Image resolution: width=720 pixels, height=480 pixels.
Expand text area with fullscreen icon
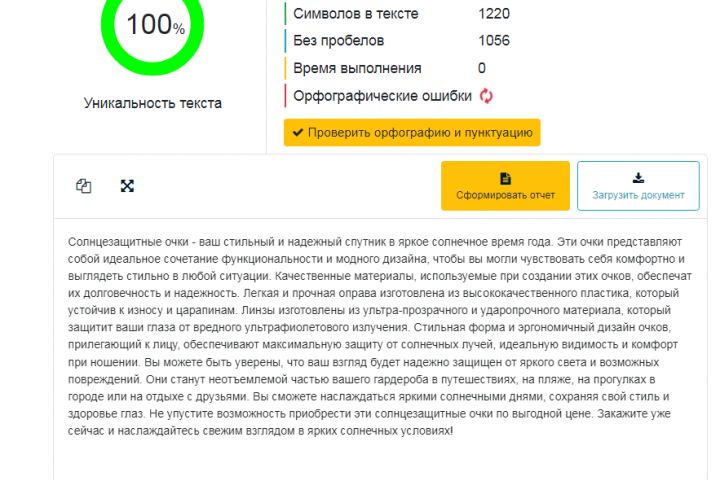tap(127, 186)
